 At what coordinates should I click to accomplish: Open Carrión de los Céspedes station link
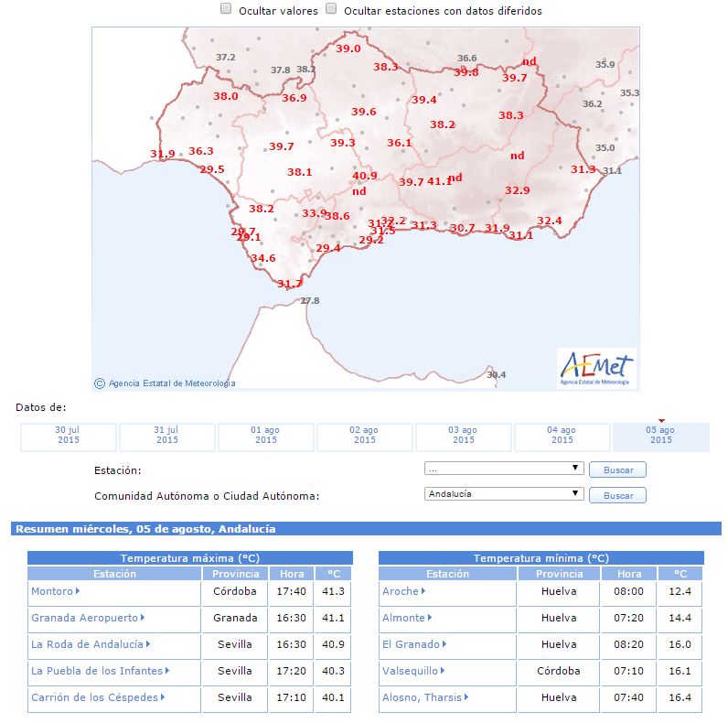click(x=94, y=697)
